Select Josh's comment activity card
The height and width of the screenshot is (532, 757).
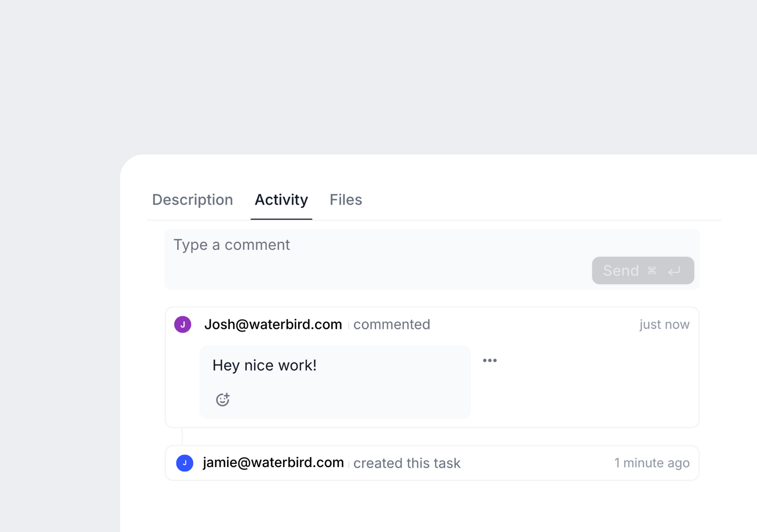point(432,367)
